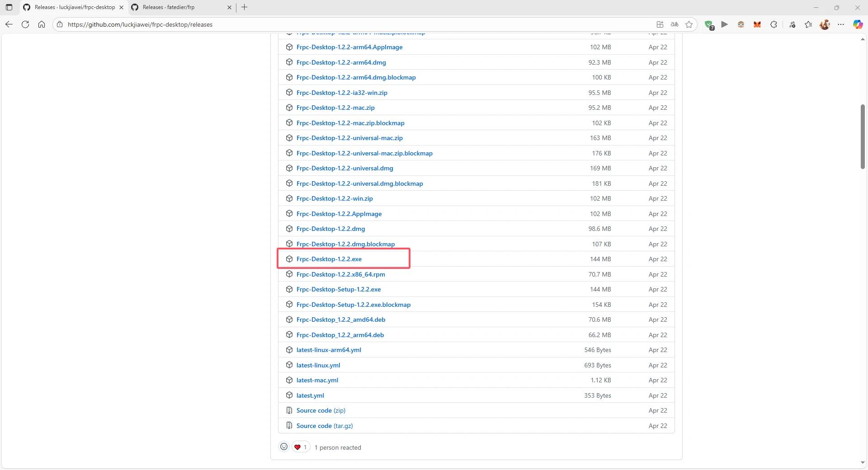Add a smiley emoji reaction
868x470 pixels.
[283, 447]
